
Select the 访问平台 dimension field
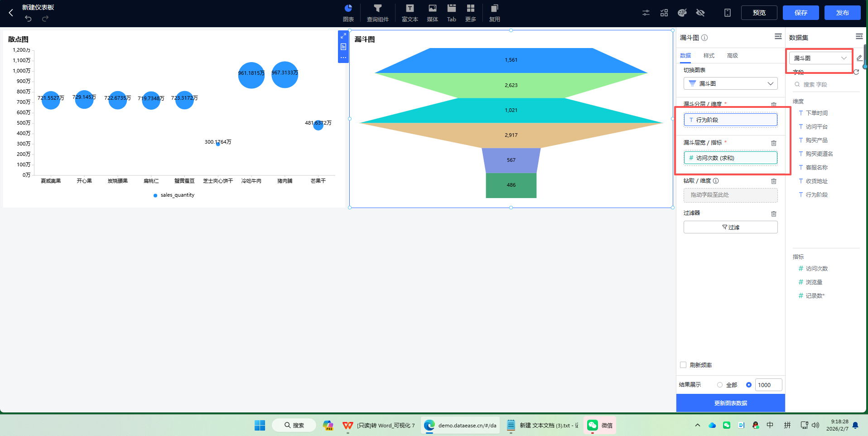tap(817, 126)
